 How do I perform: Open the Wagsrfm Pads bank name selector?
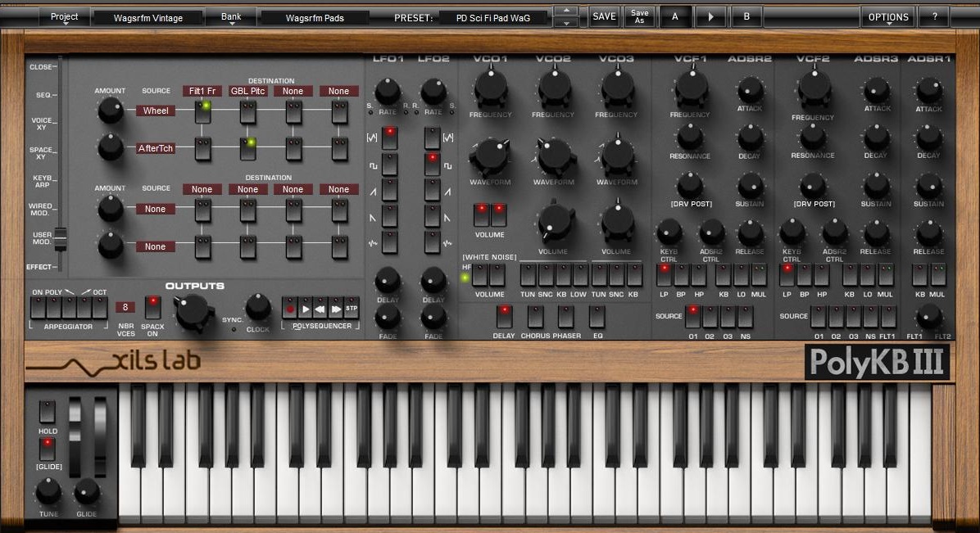point(315,17)
